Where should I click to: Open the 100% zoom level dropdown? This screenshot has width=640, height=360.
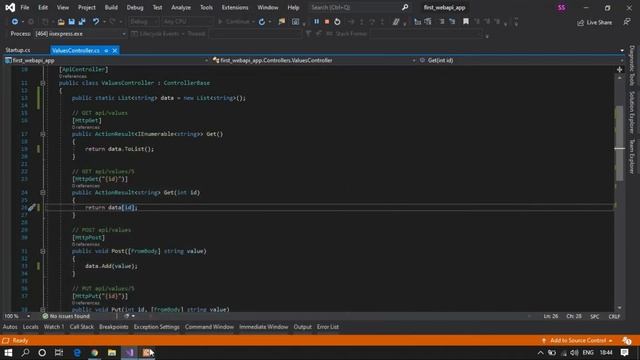[17, 316]
